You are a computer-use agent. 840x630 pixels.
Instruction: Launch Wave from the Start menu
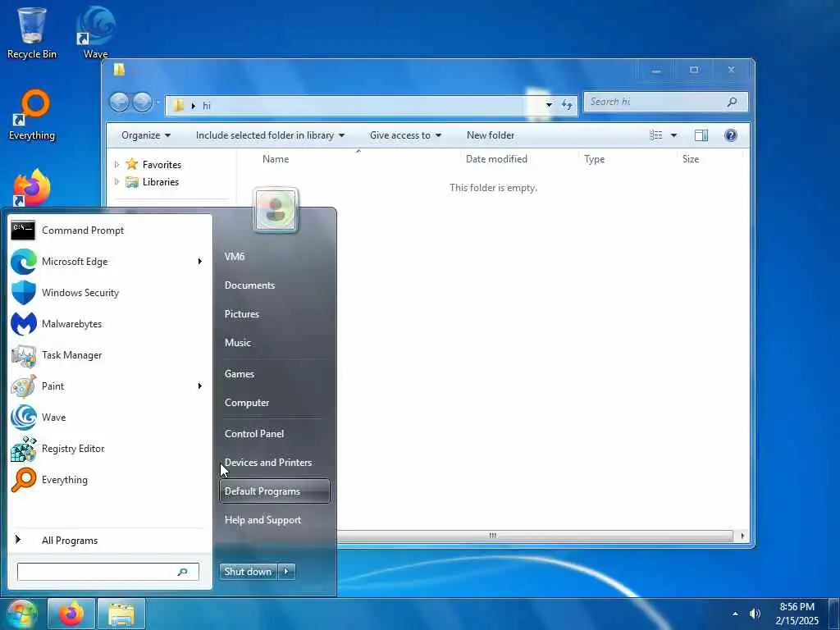pyautogui.click(x=109, y=417)
